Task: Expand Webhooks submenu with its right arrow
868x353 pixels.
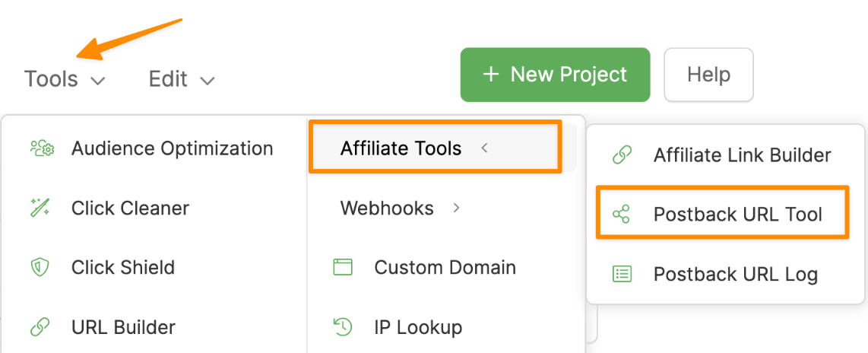Action: 456,208
